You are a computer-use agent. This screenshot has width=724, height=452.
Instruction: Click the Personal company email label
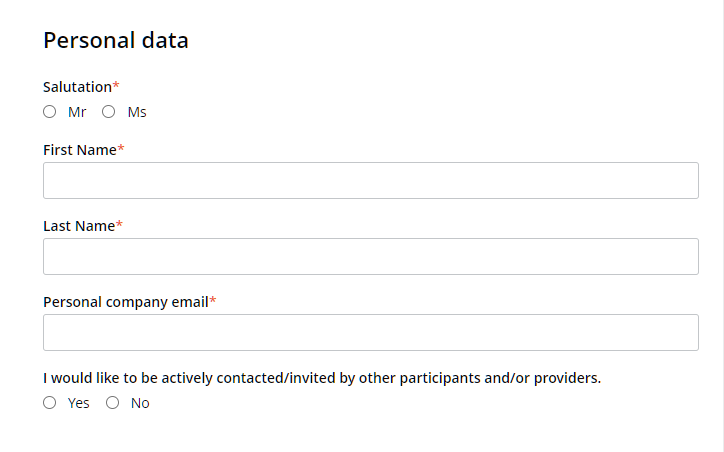click(125, 302)
